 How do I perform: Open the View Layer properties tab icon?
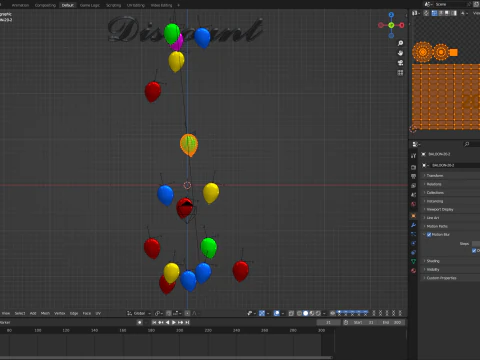tap(414, 186)
